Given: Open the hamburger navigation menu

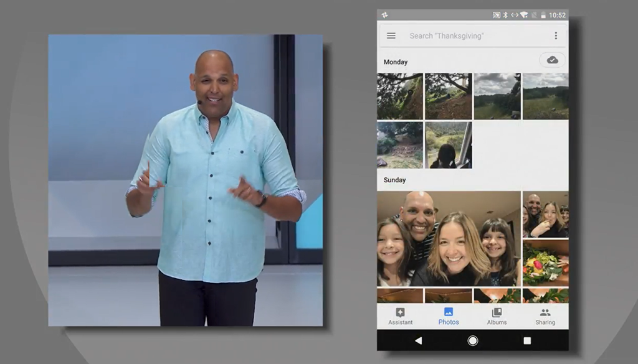Looking at the screenshot, I should coord(391,35).
